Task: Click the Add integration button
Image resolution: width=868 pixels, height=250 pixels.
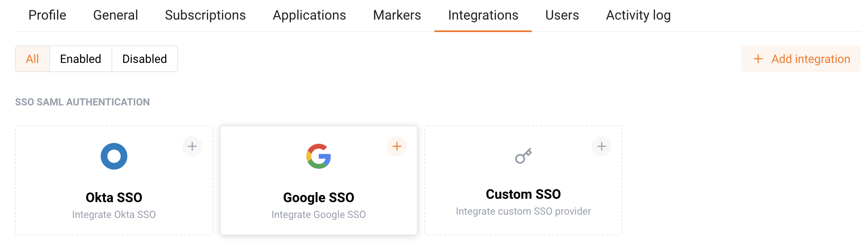Action: [801, 59]
